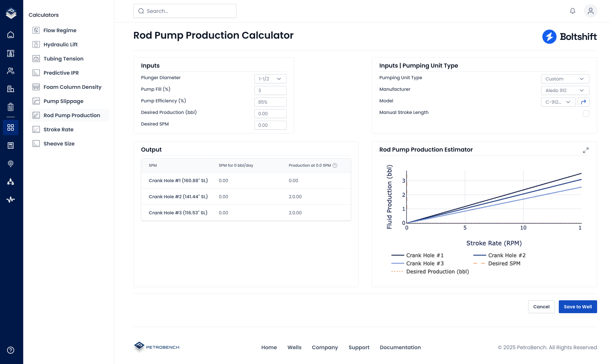Enable the Manual Stroke Length checkbox
This screenshot has height=364, width=610.
coord(586,114)
